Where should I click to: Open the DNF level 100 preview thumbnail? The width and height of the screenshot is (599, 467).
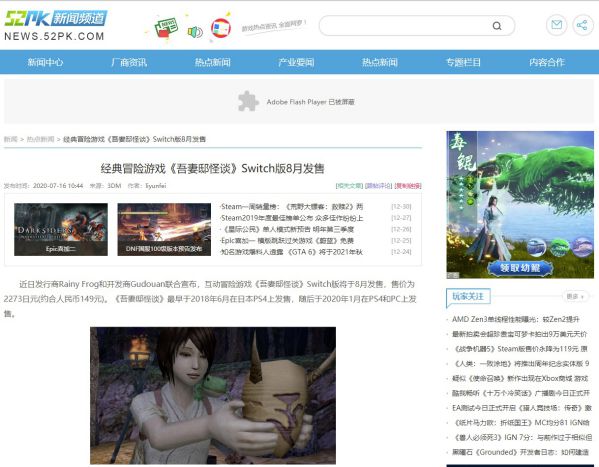tap(164, 229)
